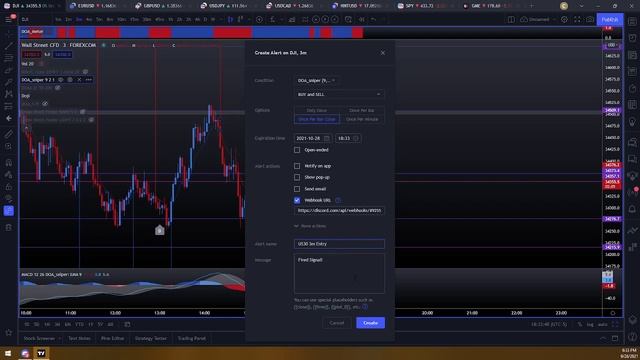Select the 3m timeframe in toolbar
Screen dimensions: 640x360
[79, 20]
